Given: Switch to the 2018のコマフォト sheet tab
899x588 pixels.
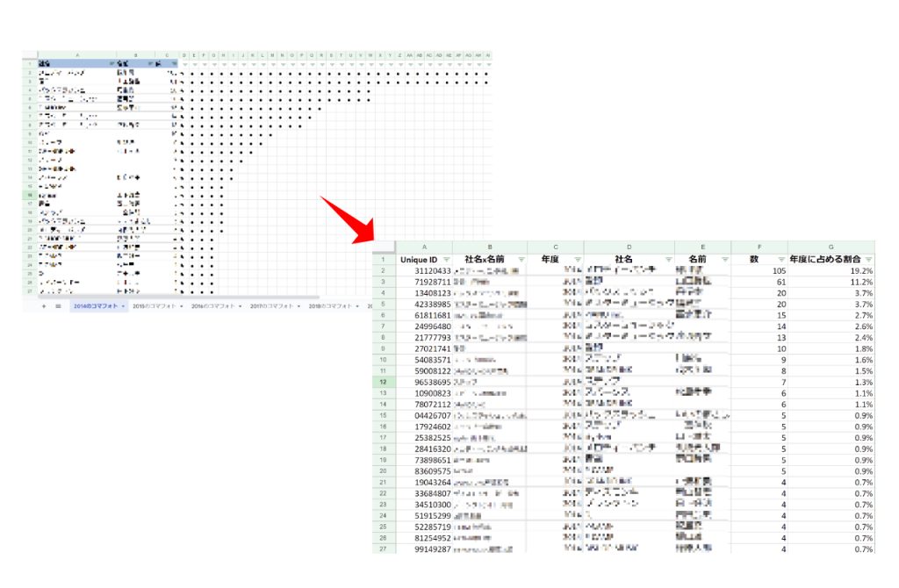Looking at the screenshot, I should point(330,306).
